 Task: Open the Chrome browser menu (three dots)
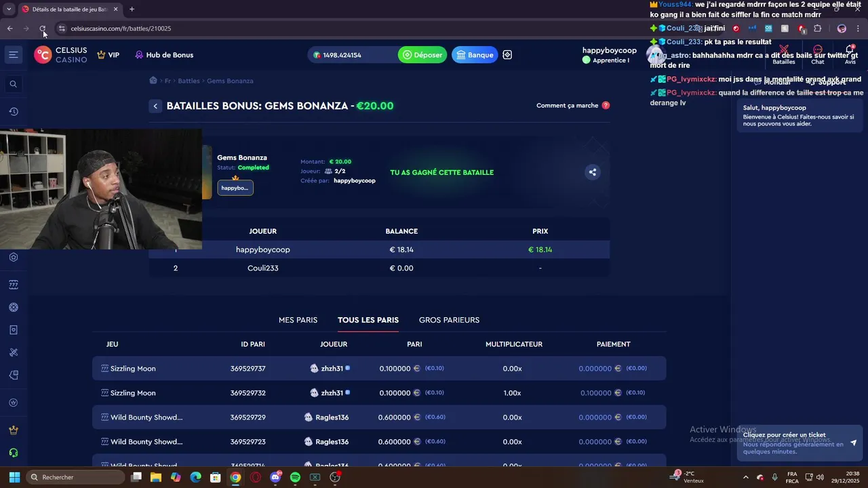858,28
